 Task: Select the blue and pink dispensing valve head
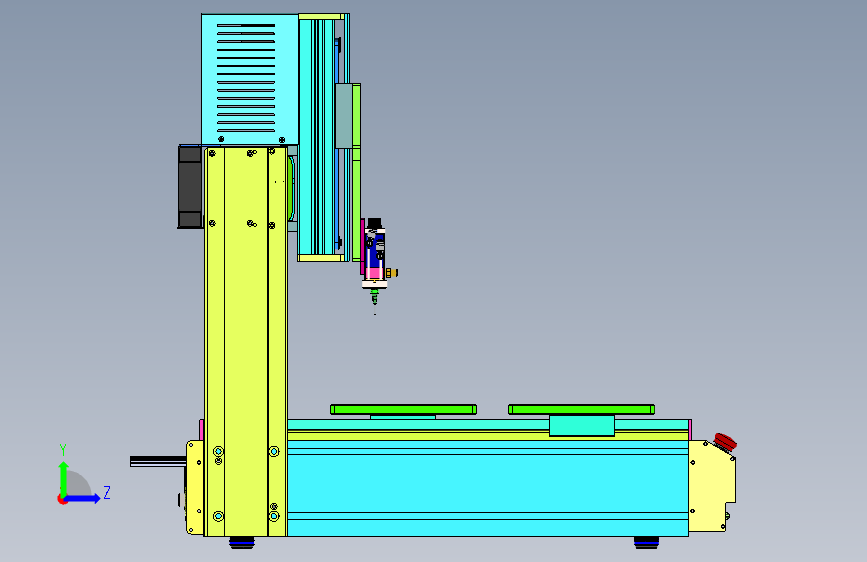374,253
